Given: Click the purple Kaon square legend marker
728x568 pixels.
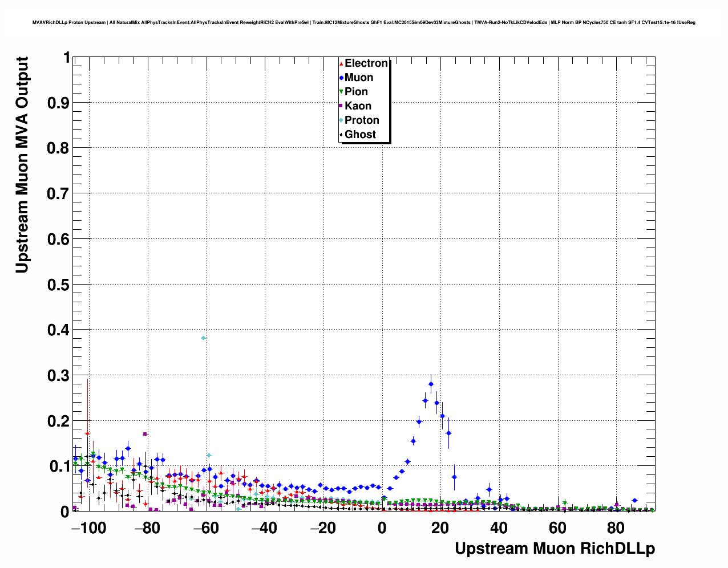Looking at the screenshot, I should 341,106.
